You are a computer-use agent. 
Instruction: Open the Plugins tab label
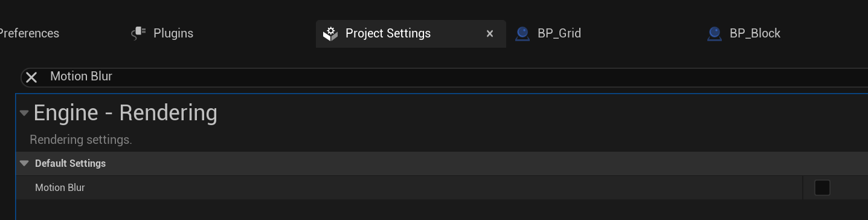173,33
